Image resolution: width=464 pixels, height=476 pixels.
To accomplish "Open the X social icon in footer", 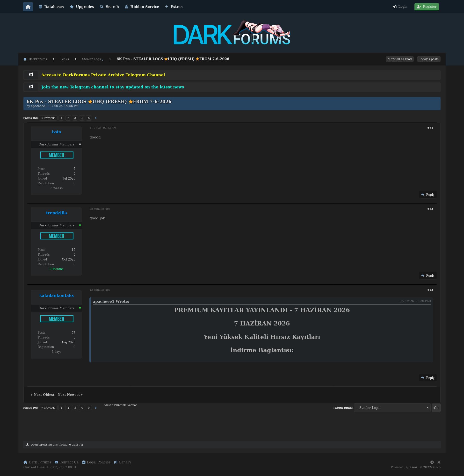I will [x=439, y=462].
